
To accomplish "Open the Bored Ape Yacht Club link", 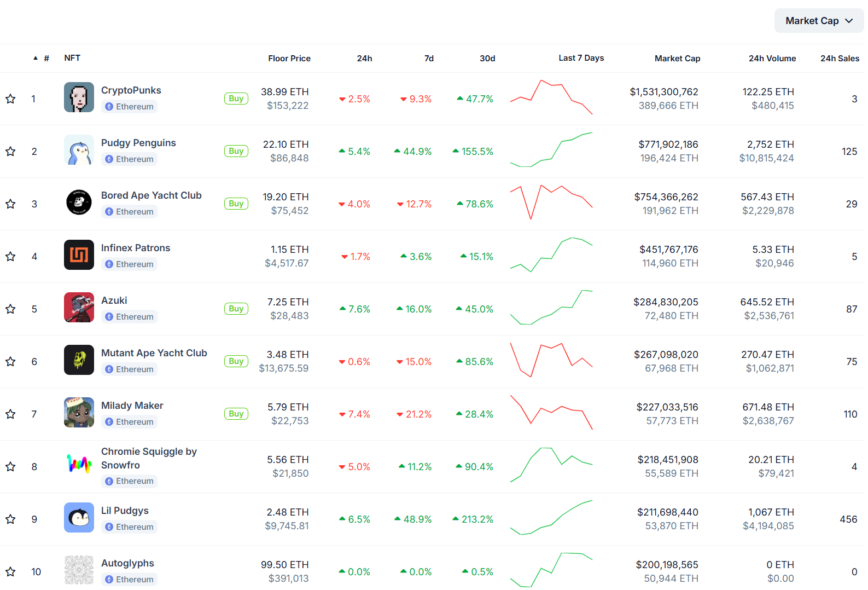I will pyautogui.click(x=152, y=195).
